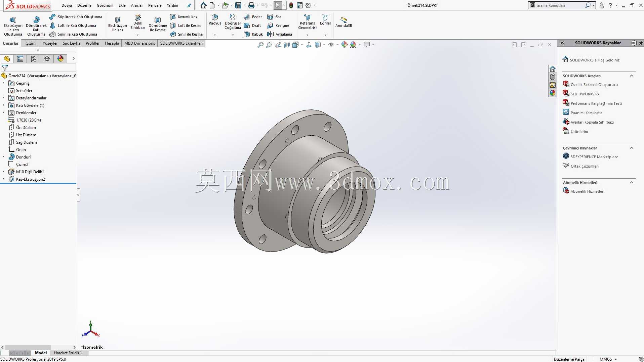This screenshot has height=362, width=644.
Task: Select the Aynalama mirror tool
Action: pyautogui.click(x=280, y=34)
